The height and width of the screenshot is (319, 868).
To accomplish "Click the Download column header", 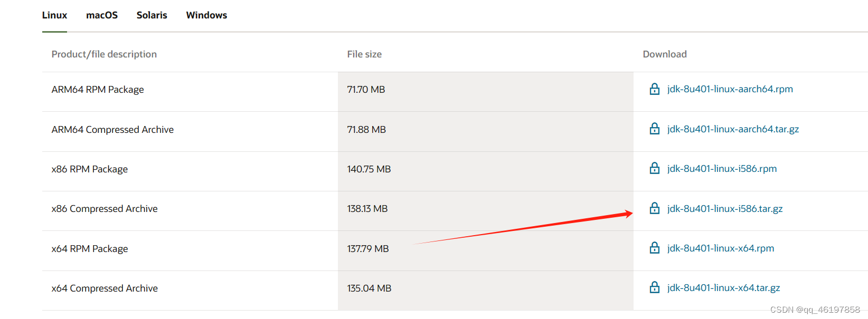I will (665, 54).
